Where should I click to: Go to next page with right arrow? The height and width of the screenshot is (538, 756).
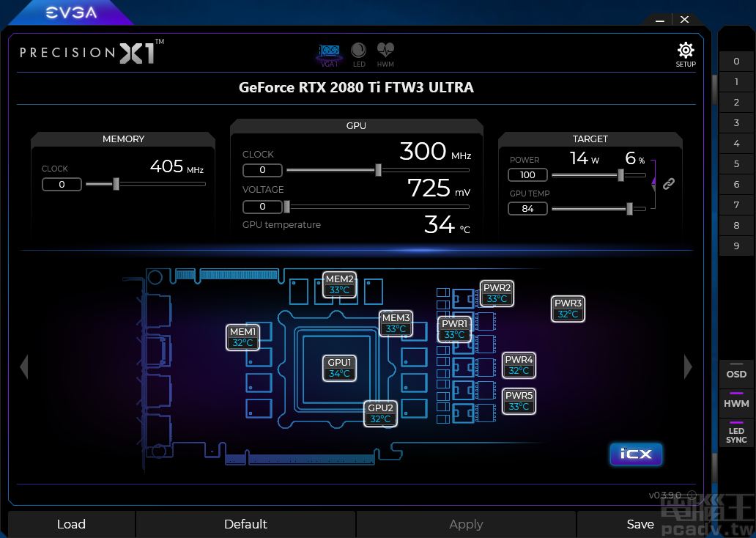point(688,366)
